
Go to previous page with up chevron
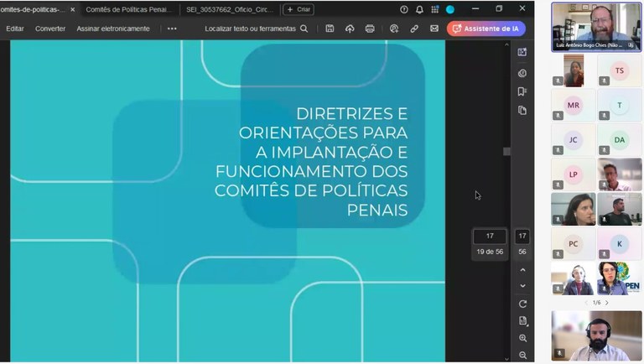(522, 270)
